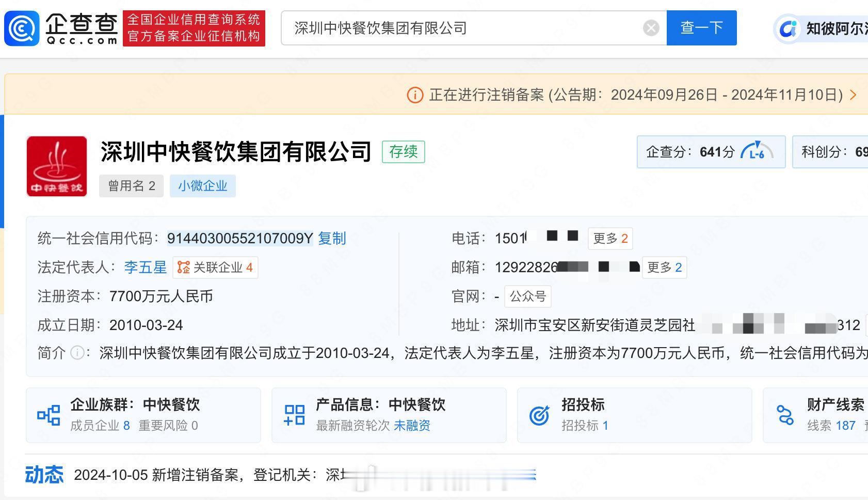Open the 财产线索 card title
Image resolution: width=868 pixels, height=500 pixels.
point(835,404)
